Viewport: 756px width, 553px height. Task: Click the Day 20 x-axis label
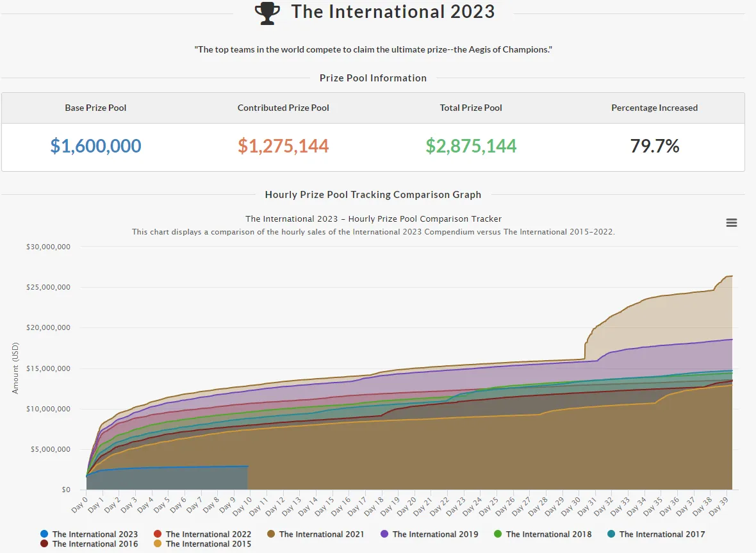(x=407, y=507)
